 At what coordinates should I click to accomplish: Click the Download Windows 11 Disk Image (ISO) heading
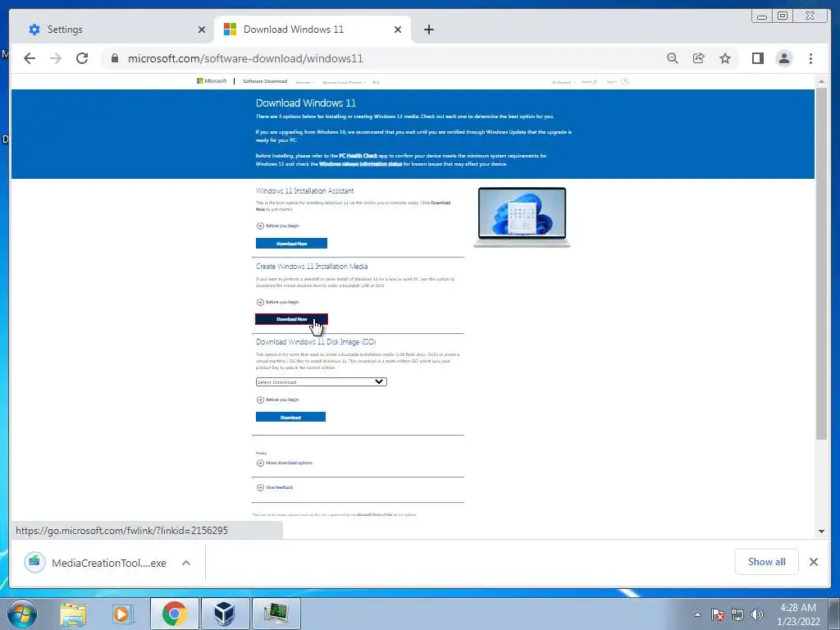point(316,342)
